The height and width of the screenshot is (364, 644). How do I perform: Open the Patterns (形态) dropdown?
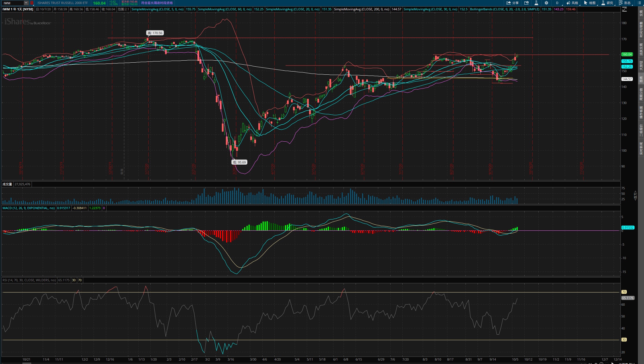click(x=625, y=3)
